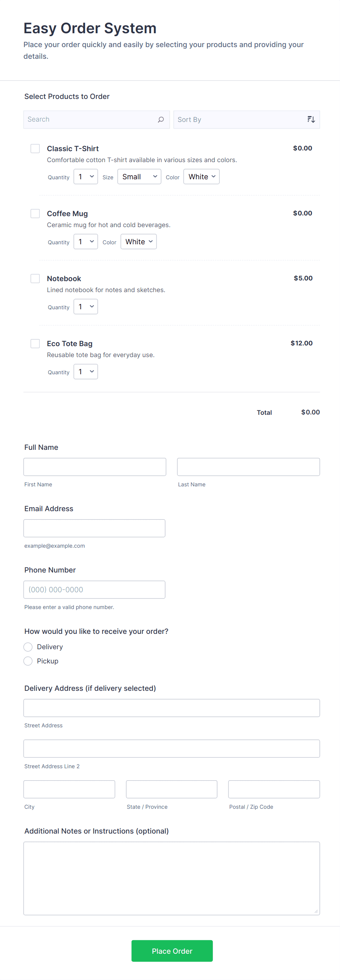Click the Sort By filter icon
The height and width of the screenshot is (980, 340).
tap(311, 119)
